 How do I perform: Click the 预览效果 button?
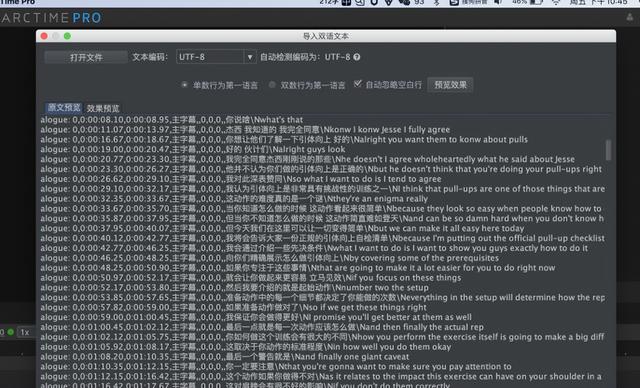450,85
